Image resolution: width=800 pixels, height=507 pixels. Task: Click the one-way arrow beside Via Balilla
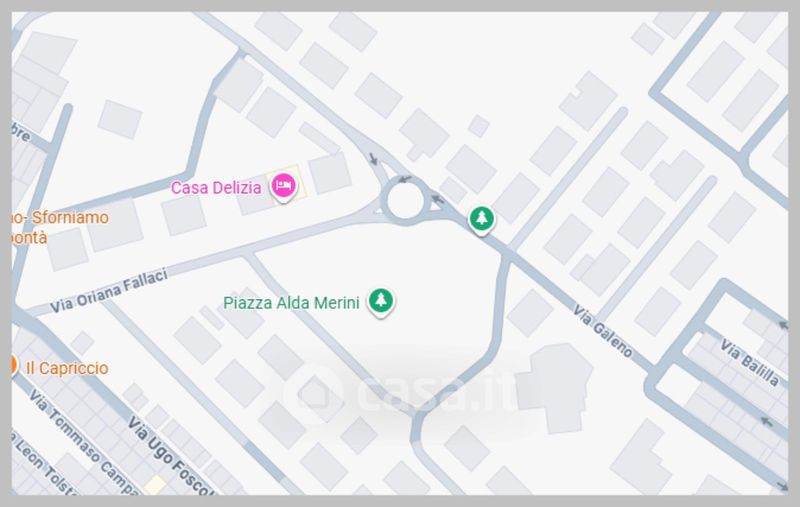[x=782, y=324]
